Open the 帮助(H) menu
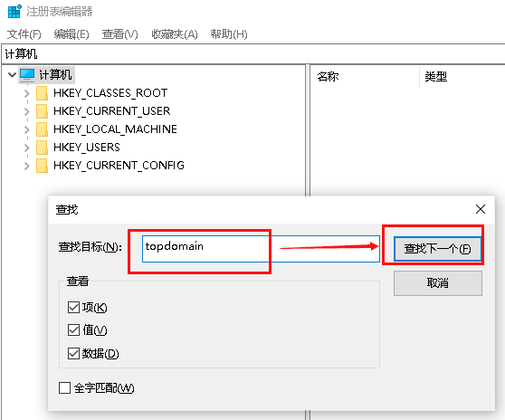 (x=229, y=34)
